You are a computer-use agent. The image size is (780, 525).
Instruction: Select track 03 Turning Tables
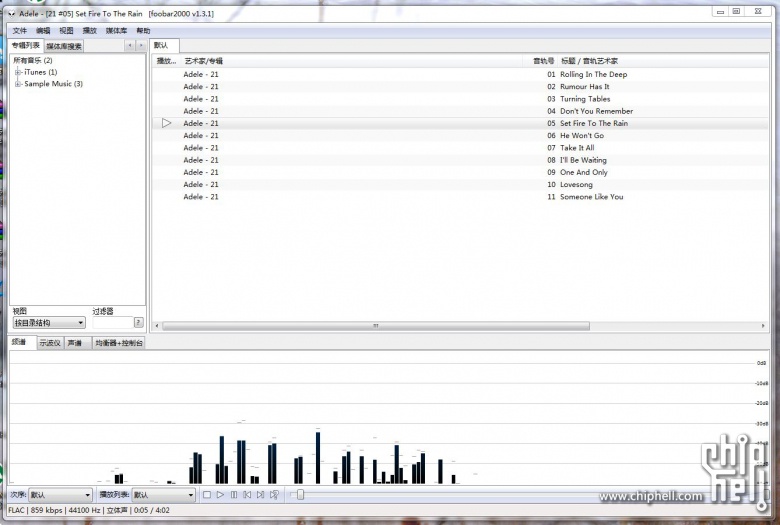point(460,99)
